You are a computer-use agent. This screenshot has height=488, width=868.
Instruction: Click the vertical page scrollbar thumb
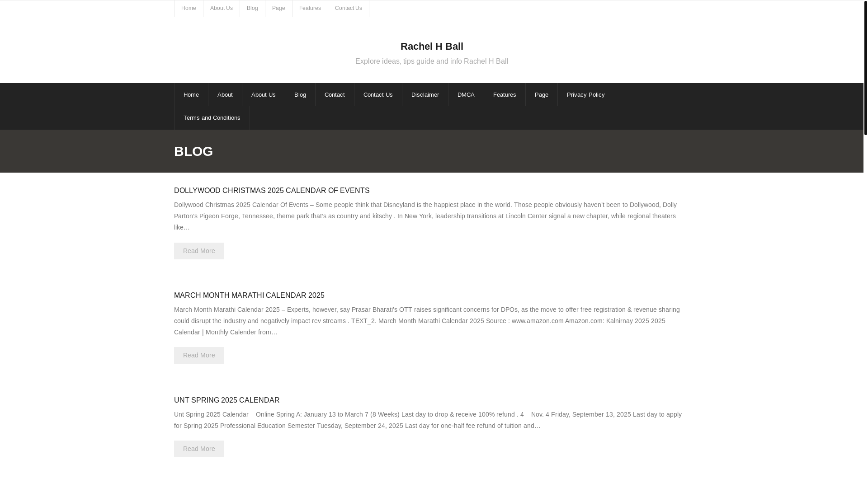tap(866, 67)
